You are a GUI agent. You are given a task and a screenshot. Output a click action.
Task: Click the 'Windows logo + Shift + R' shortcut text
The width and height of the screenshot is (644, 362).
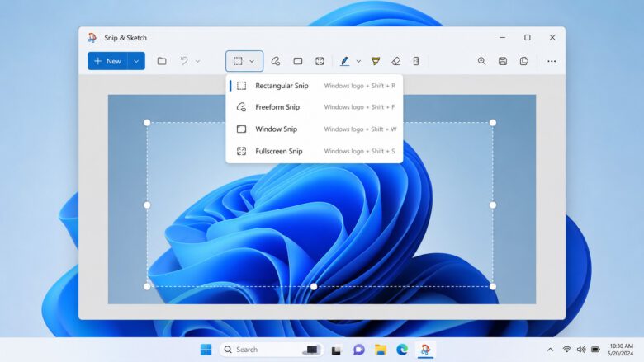pos(360,86)
